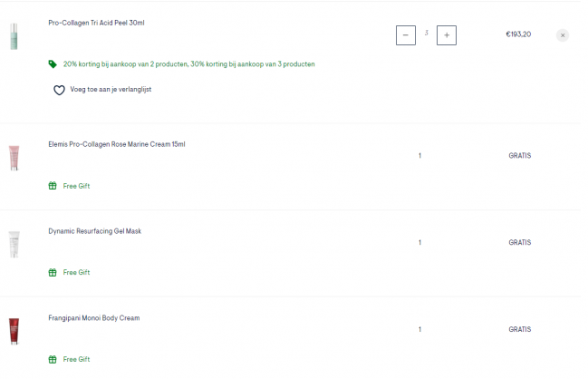
Task: Click gift icon under Frangipani Monoi Body Cream
Action: coord(53,359)
